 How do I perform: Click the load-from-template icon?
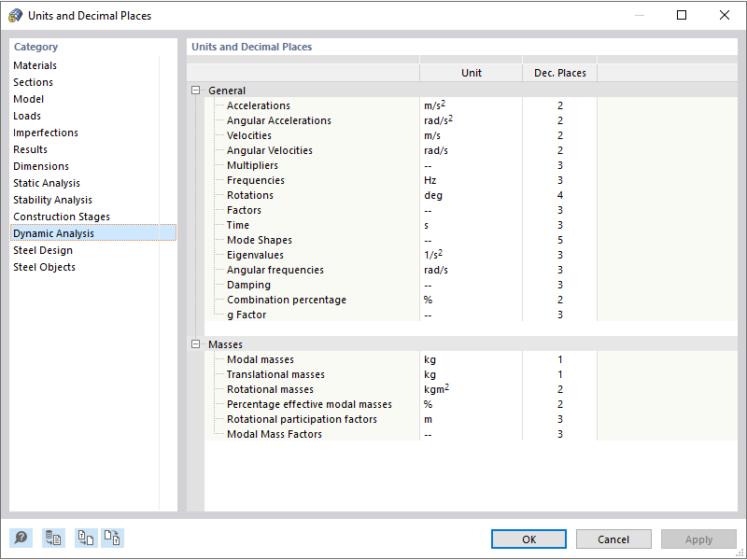tap(86, 538)
